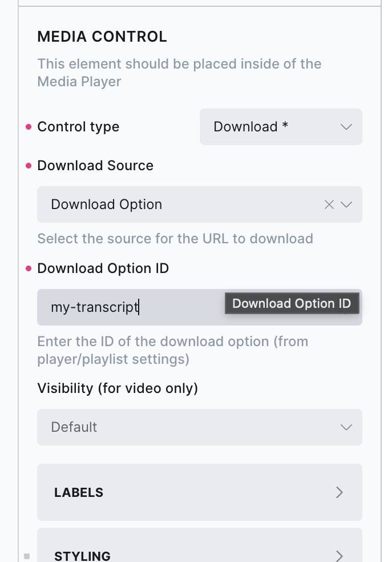392x562 pixels.
Task: Click the chevron arrow in the Visibility dropdown
Action: pos(346,427)
